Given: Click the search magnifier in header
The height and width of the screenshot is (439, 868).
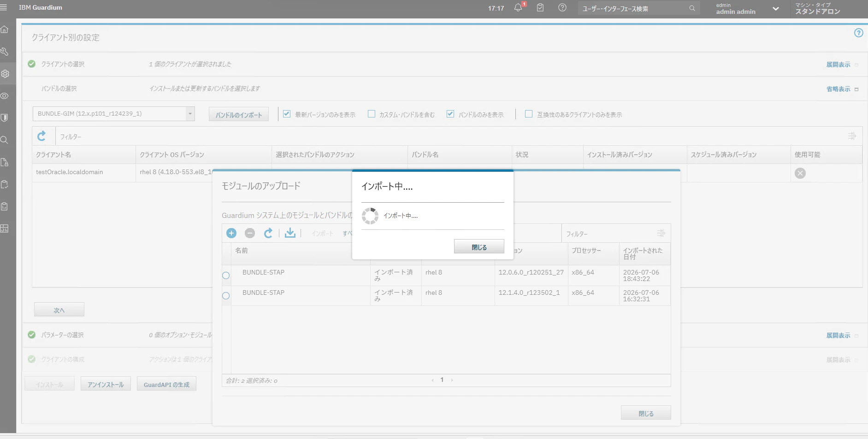Looking at the screenshot, I should click(692, 8).
